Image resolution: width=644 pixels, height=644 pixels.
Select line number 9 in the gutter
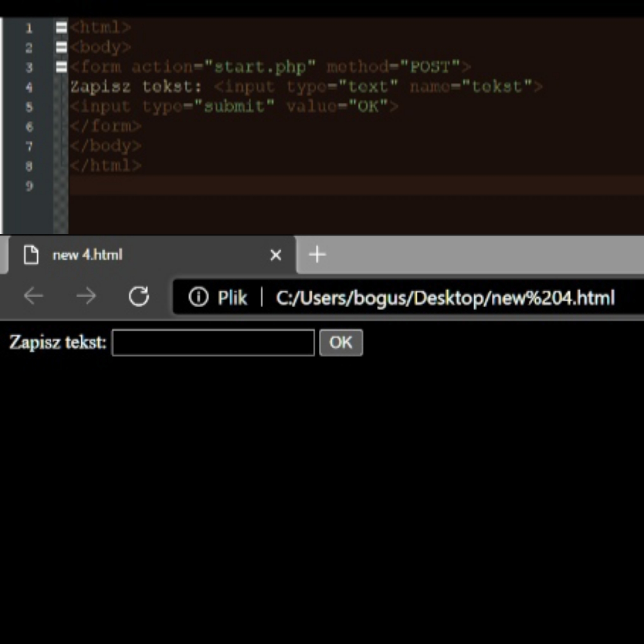click(x=29, y=186)
